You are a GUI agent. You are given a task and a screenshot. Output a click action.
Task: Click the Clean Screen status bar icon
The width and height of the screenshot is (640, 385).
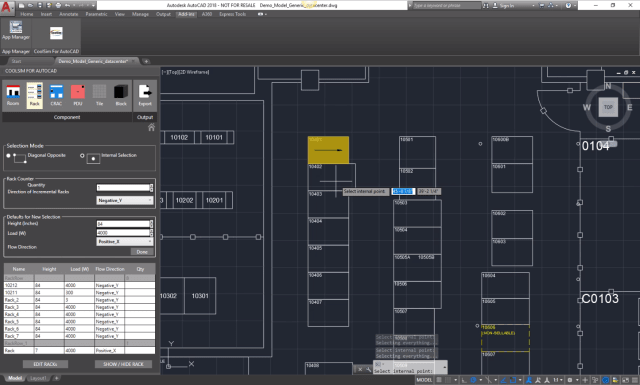click(624, 380)
